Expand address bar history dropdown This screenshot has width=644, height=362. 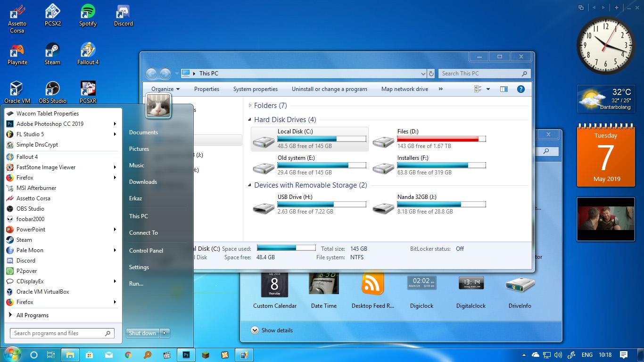tap(423, 74)
